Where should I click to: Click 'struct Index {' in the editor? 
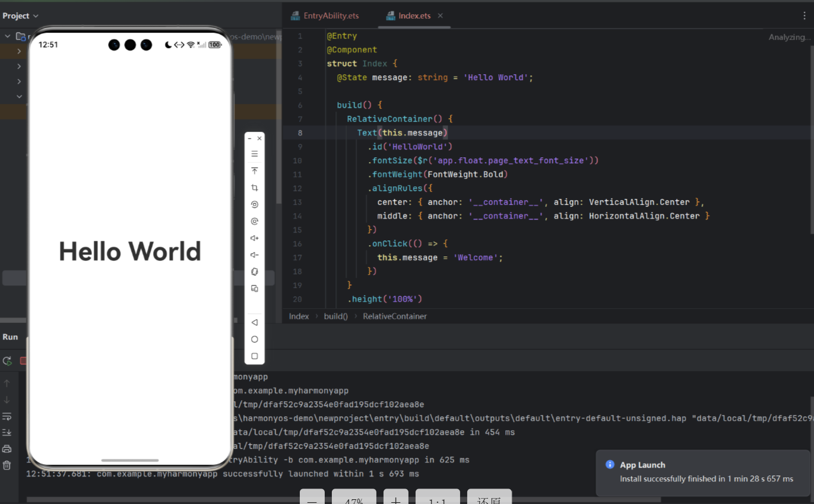point(362,64)
